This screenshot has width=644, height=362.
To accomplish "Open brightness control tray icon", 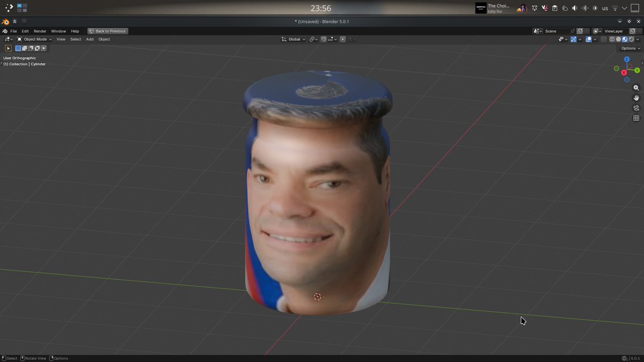I will (595, 8).
